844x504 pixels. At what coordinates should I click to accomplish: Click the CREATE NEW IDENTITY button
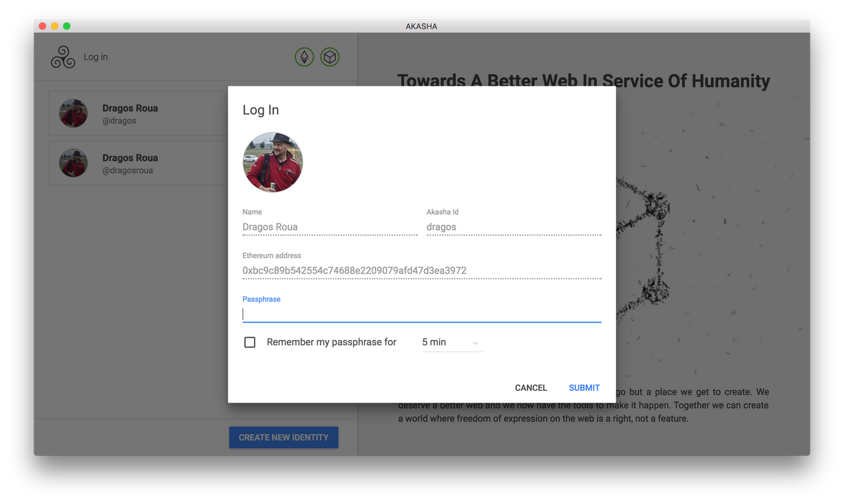click(x=284, y=437)
